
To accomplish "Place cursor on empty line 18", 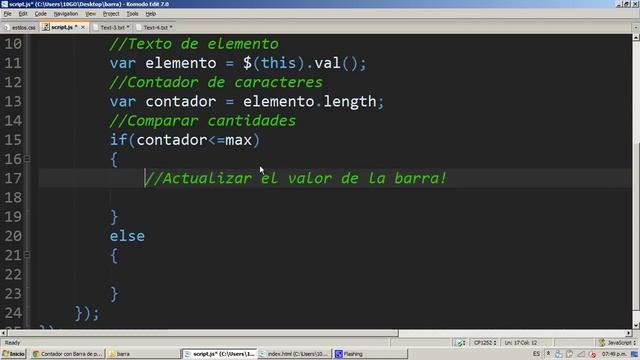I will pos(335,197).
